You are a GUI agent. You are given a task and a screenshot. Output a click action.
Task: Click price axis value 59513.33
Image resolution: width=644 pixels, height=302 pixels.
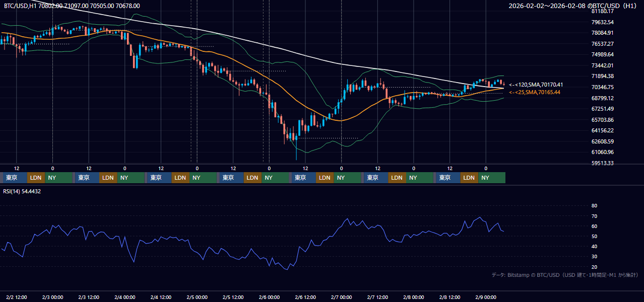[602, 163]
